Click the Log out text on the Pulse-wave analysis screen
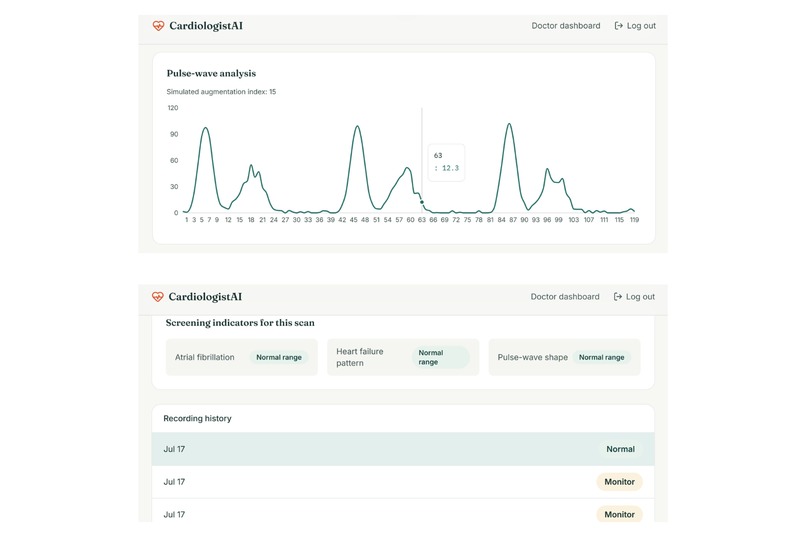The height and width of the screenshot is (537, 806). click(x=641, y=26)
